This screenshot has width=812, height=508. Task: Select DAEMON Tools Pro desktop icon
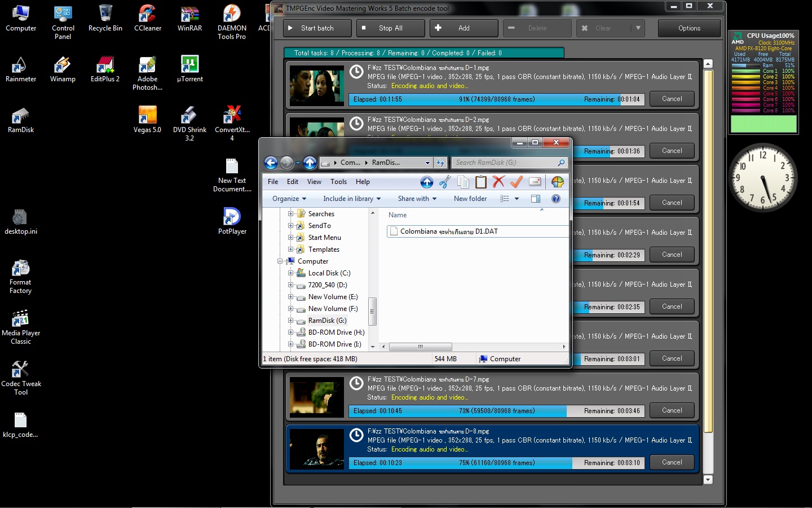tap(232, 23)
